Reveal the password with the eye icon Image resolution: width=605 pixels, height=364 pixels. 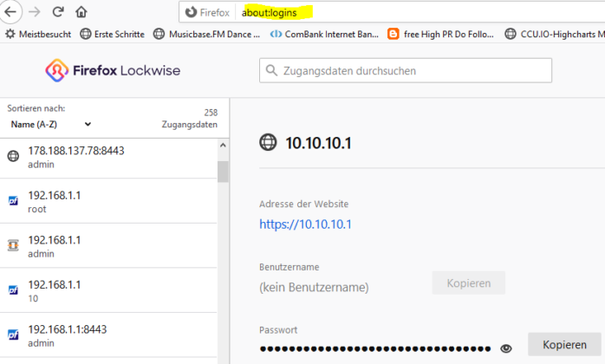pos(506,349)
